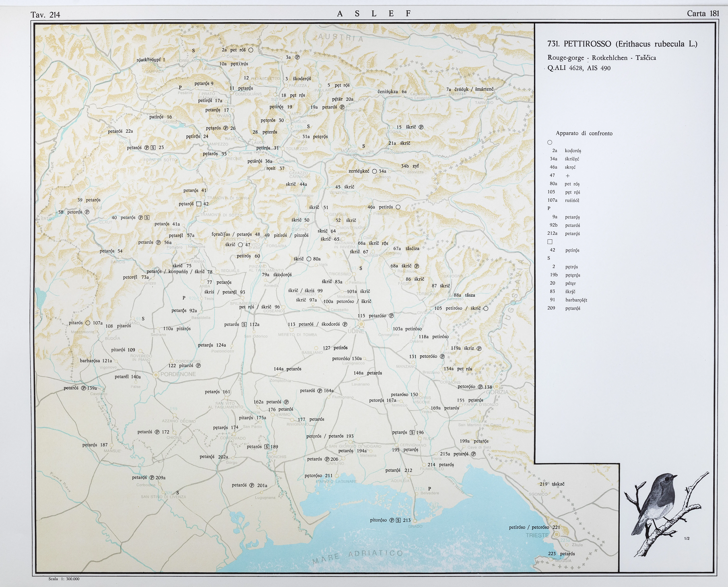The width and height of the screenshot is (728, 587).
Task: Click the S section header above entry 2 petrós
Action: (549, 258)
